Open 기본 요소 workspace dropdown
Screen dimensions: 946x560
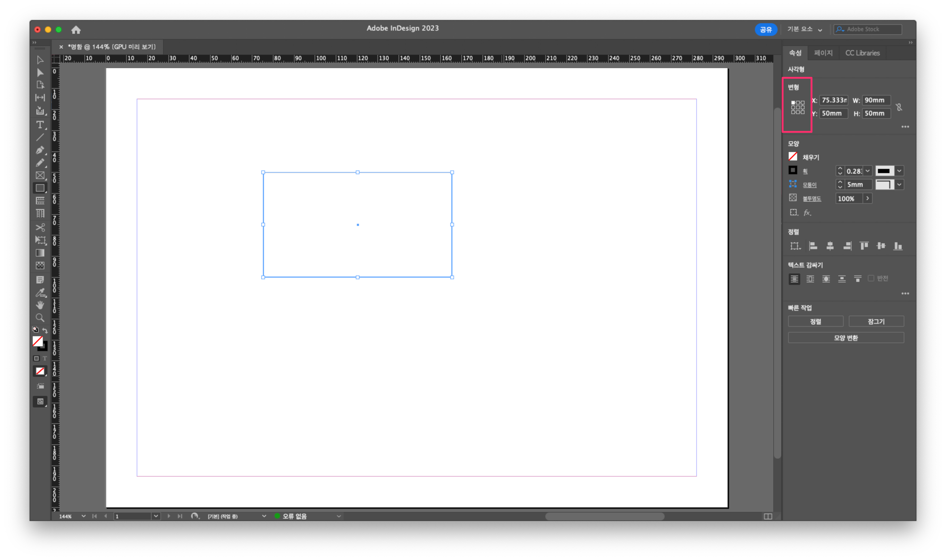click(x=805, y=29)
